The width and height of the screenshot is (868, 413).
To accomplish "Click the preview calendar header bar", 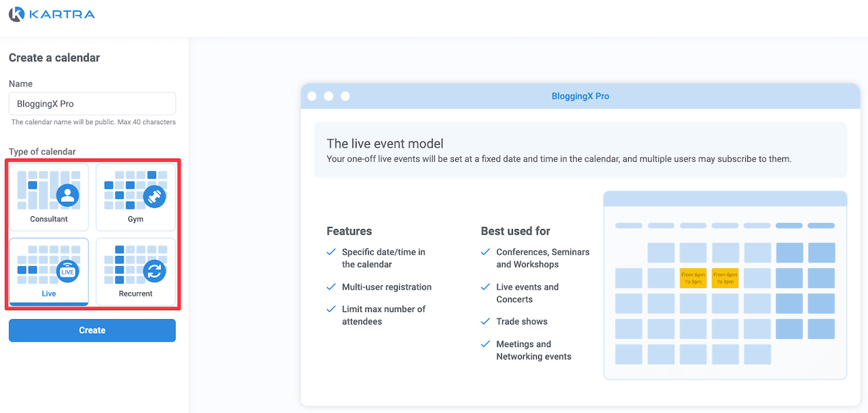I will click(725, 199).
